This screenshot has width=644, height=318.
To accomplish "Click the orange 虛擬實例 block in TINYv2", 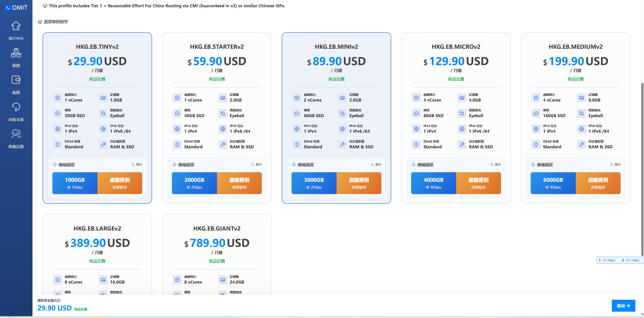I will 120,183.
